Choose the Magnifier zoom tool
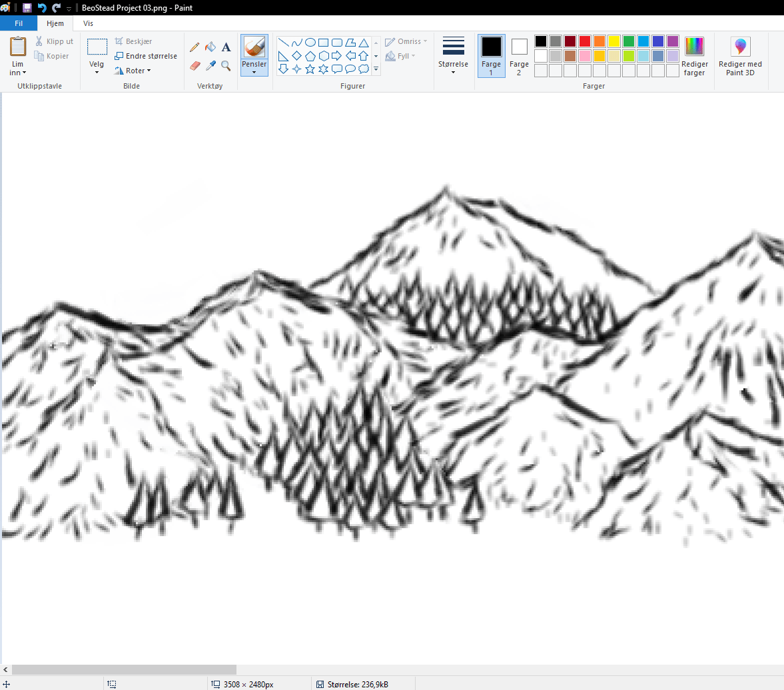784x690 pixels. (226, 65)
